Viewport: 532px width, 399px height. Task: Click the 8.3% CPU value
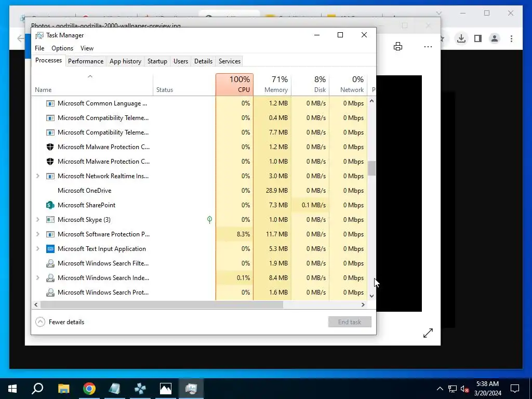(x=243, y=234)
